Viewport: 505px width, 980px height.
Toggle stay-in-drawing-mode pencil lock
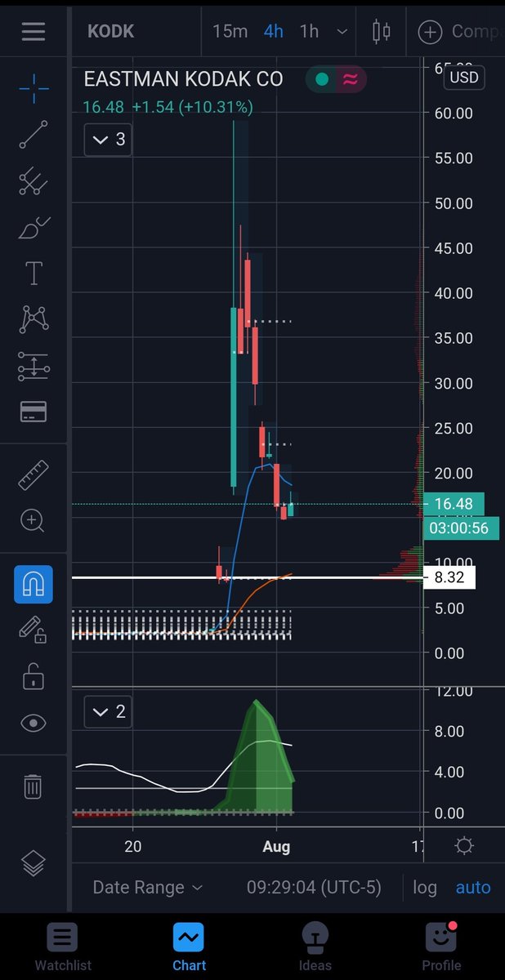(34, 630)
